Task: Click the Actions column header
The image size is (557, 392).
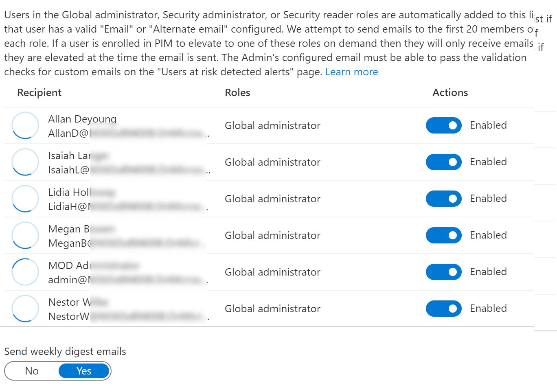Action: coord(450,93)
